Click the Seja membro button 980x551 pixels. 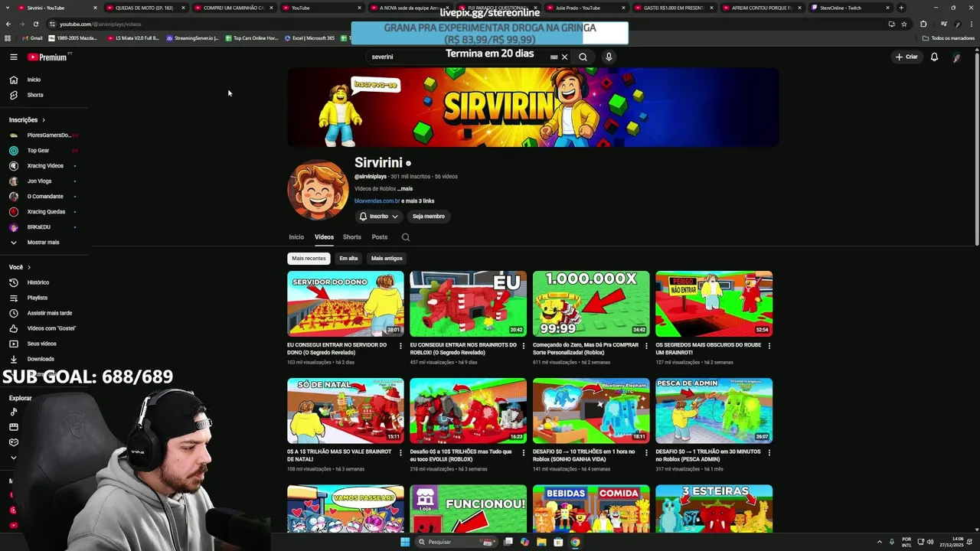pyautogui.click(x=429, y=217)
